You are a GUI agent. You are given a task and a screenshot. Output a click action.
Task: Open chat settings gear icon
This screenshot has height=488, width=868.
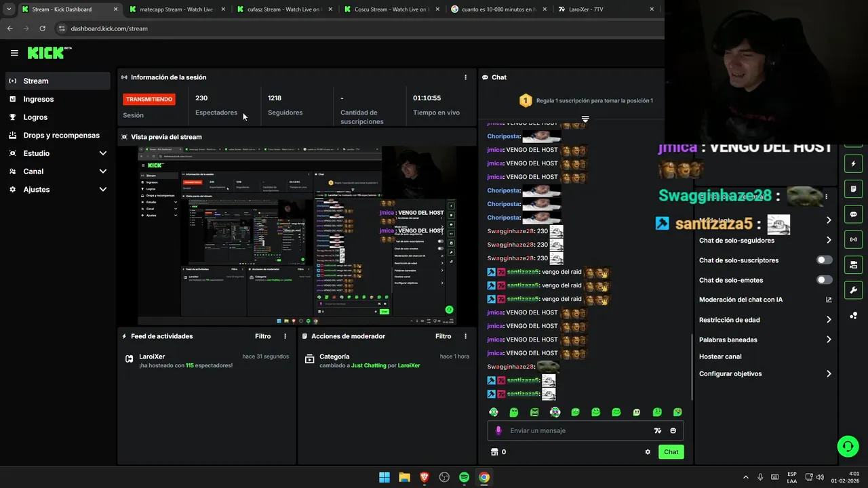click(x=648, y=452)
